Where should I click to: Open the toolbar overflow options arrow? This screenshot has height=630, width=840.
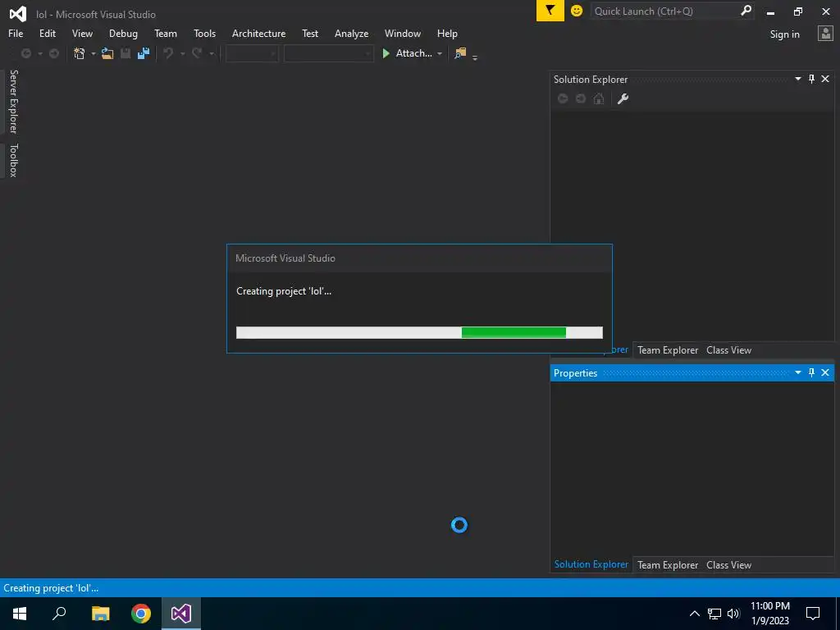point(475,57)
